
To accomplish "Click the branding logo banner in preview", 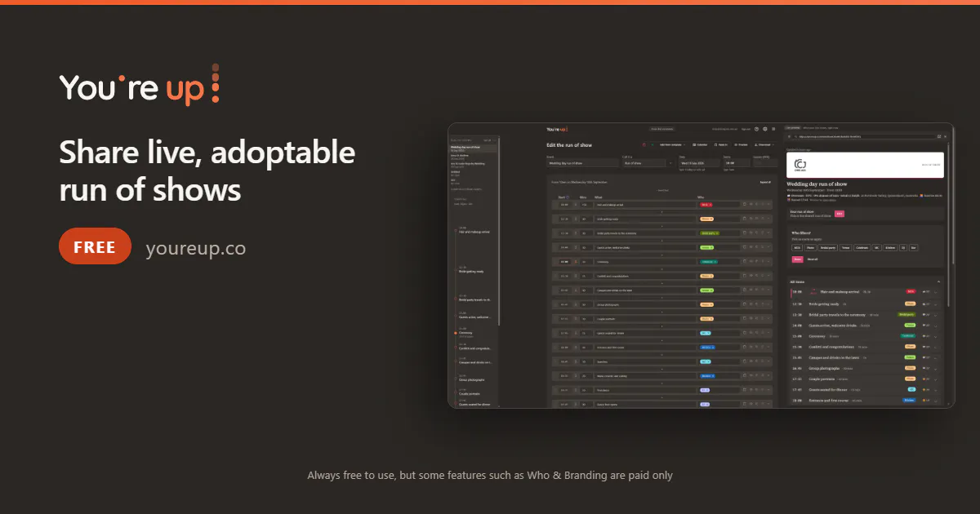I will [x=865, y=165].
